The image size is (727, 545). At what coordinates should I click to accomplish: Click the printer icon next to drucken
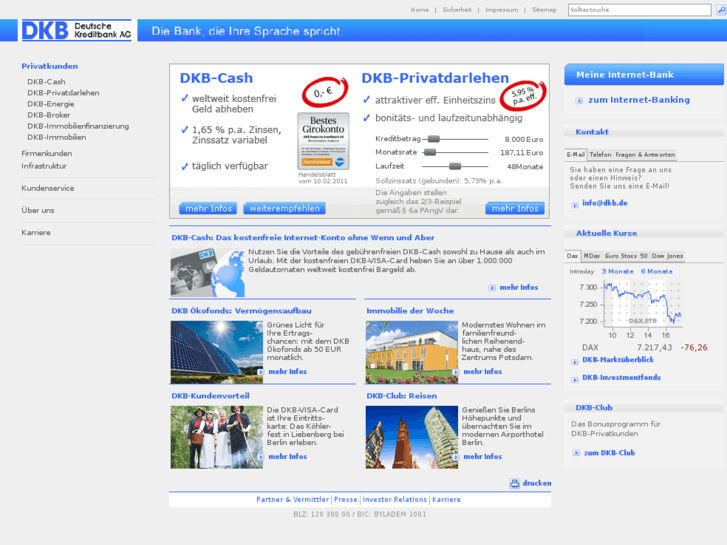515,483
